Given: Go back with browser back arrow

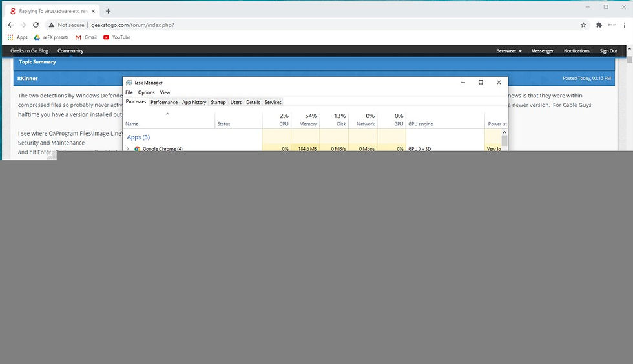Looking at the screenshot, I should (x=10, y=25).
